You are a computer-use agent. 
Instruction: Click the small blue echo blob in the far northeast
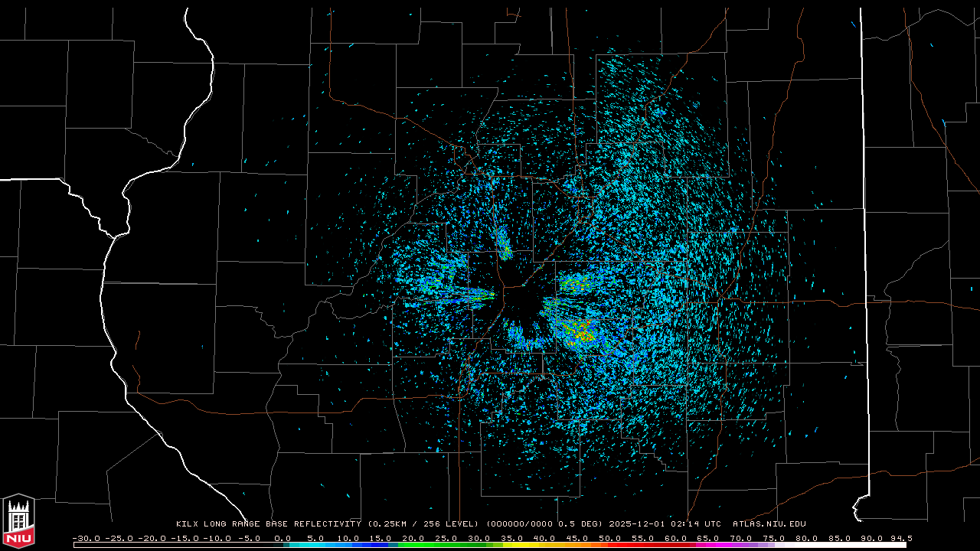pyautogui.click(x=658, y=112)
